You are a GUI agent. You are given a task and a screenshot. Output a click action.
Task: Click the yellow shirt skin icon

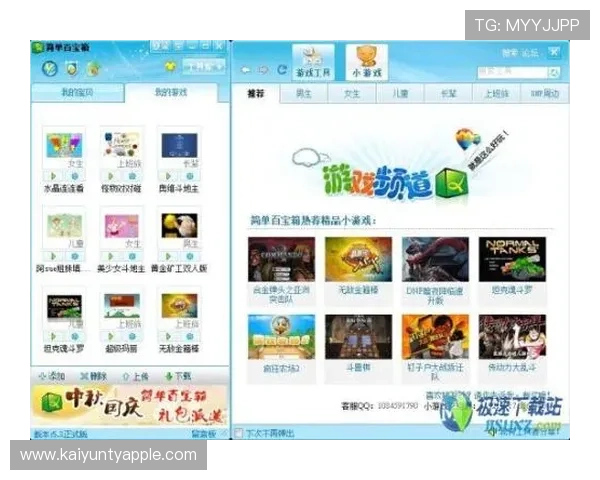[x=170, y=66]
